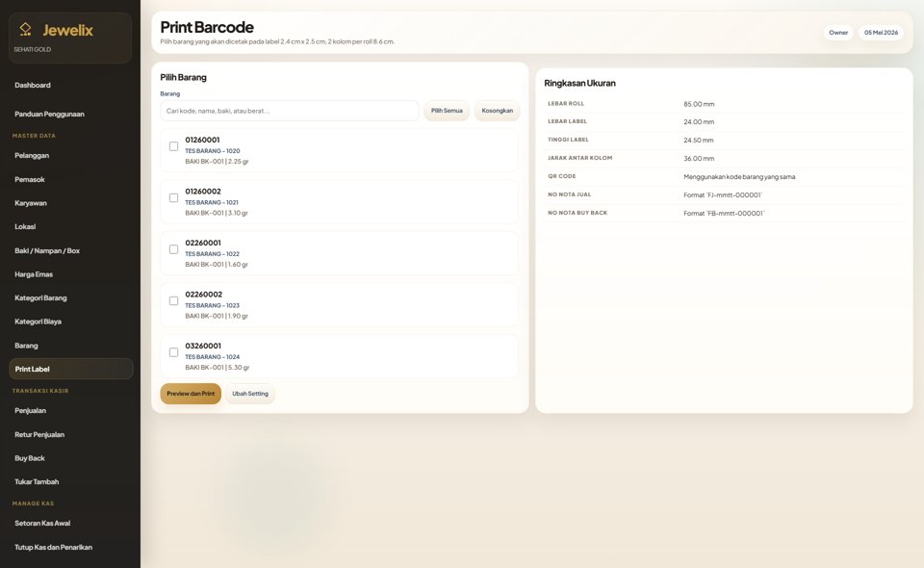Click the detail line BAKI BK-001 | 5.30 gr
This screenshot has width=924, height=568.
217,367
